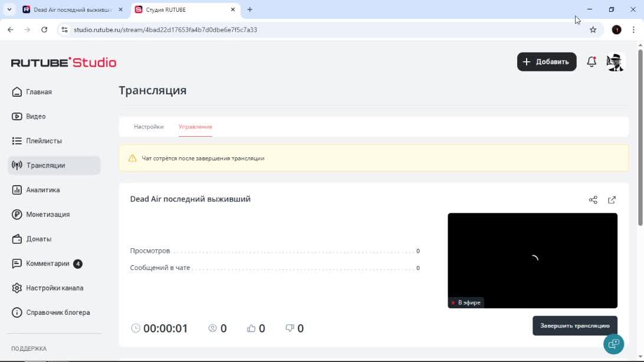Viewport: 644px width, 362px height.
Task: Click the Просмотров stat row
Action: click(275, 251)
